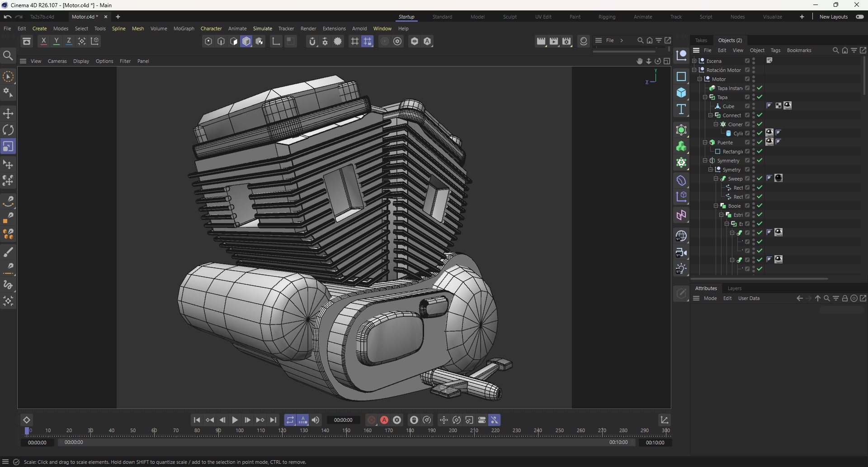Open the Ta2s7b.c4d document tab
Screen dimensions: 868x467
42,17
